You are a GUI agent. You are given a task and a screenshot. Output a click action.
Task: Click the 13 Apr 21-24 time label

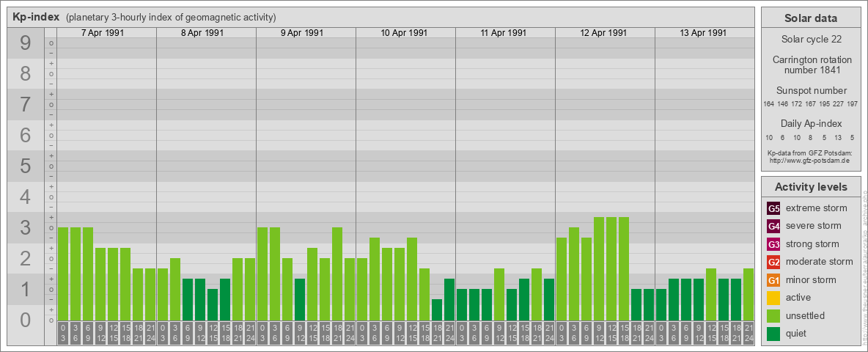(x=749, y=333)
